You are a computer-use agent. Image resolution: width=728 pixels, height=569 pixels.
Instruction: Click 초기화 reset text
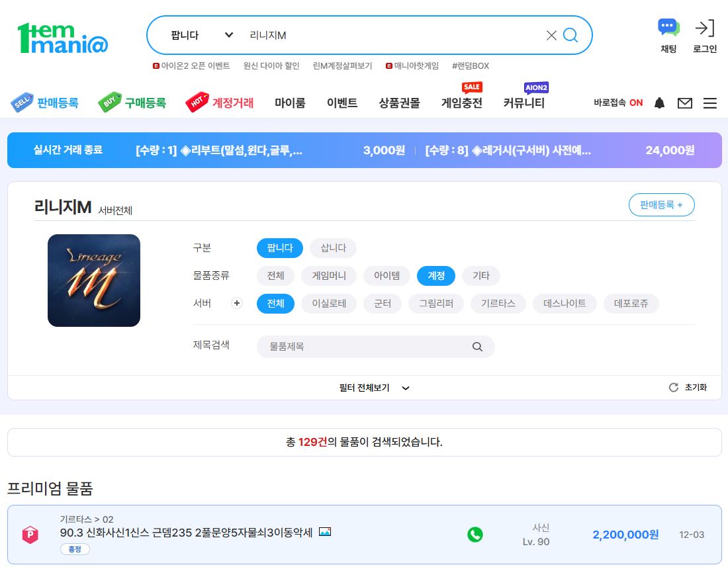tap(696, 388)
